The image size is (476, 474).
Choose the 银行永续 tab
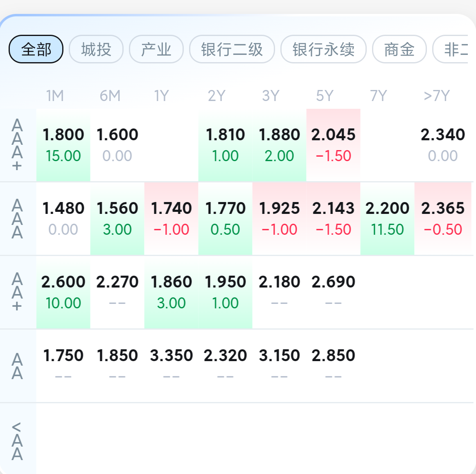[x=324, y=49]
